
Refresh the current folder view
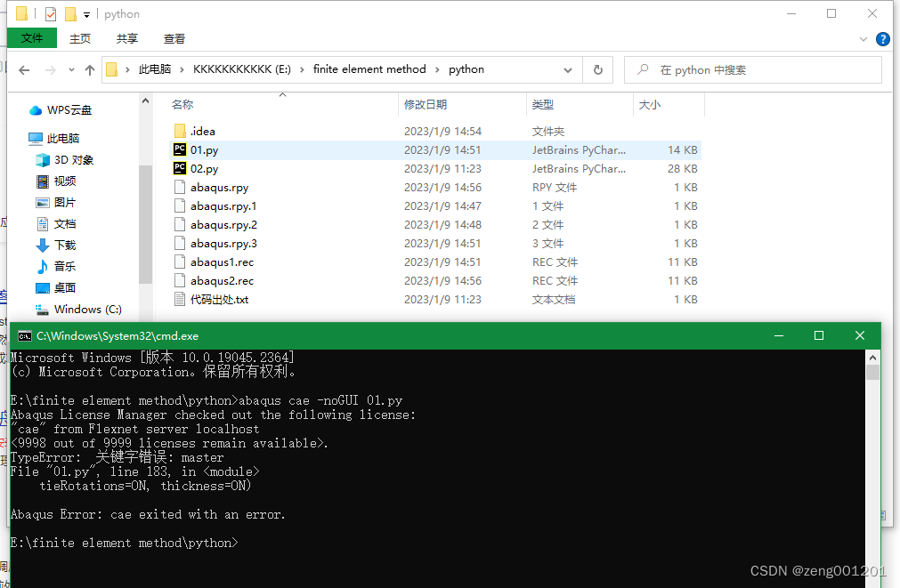click(x=597, y=69)
